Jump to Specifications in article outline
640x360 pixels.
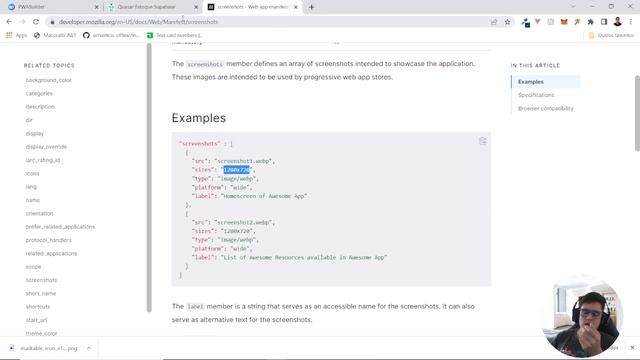(536, 95)
